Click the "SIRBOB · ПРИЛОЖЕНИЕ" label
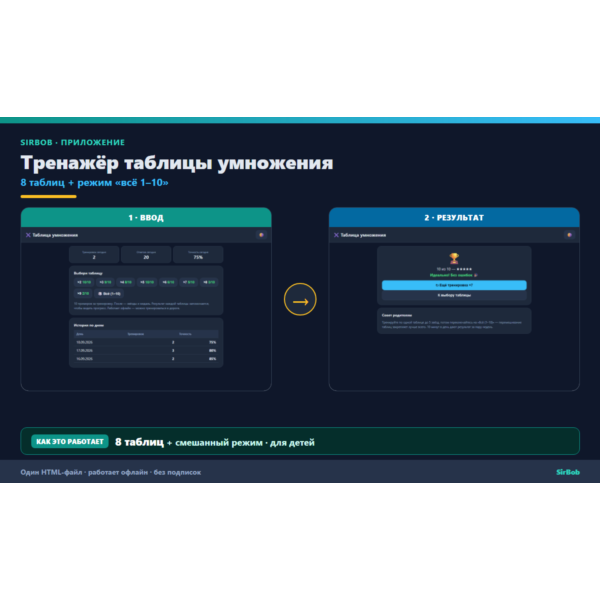The height and width of the screenshot is (600, 600). click(x=73, y=142)
